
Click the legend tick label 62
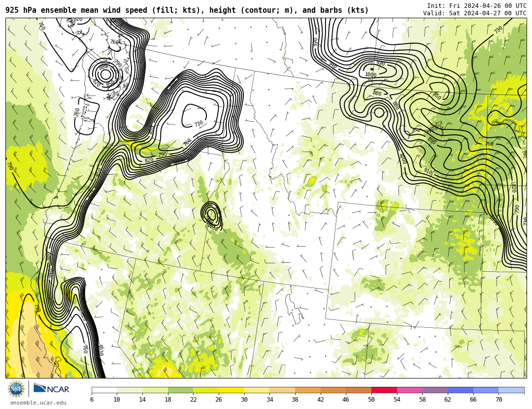(448, 400)
